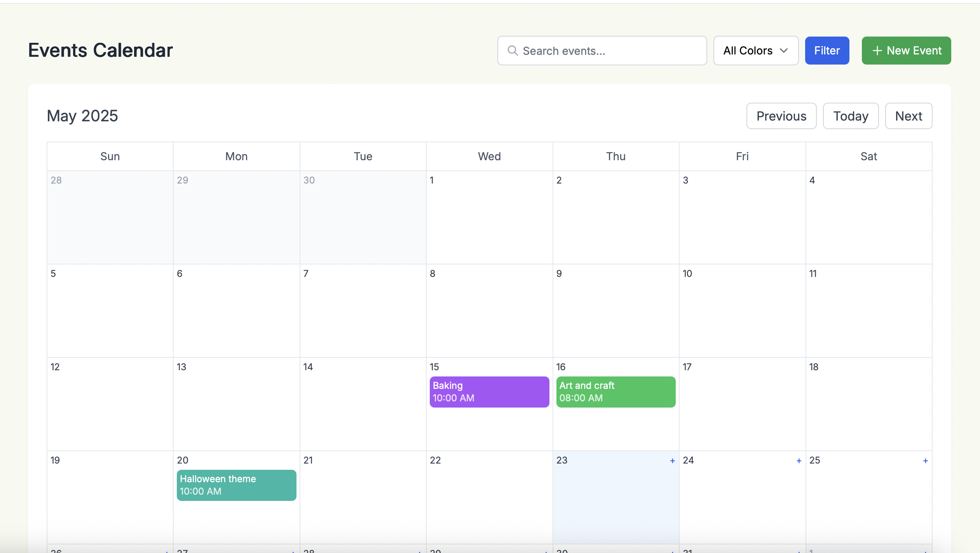This screenshot has width=980, height=553.
Task: Click the Sun column header
Action: coord(110,156)
